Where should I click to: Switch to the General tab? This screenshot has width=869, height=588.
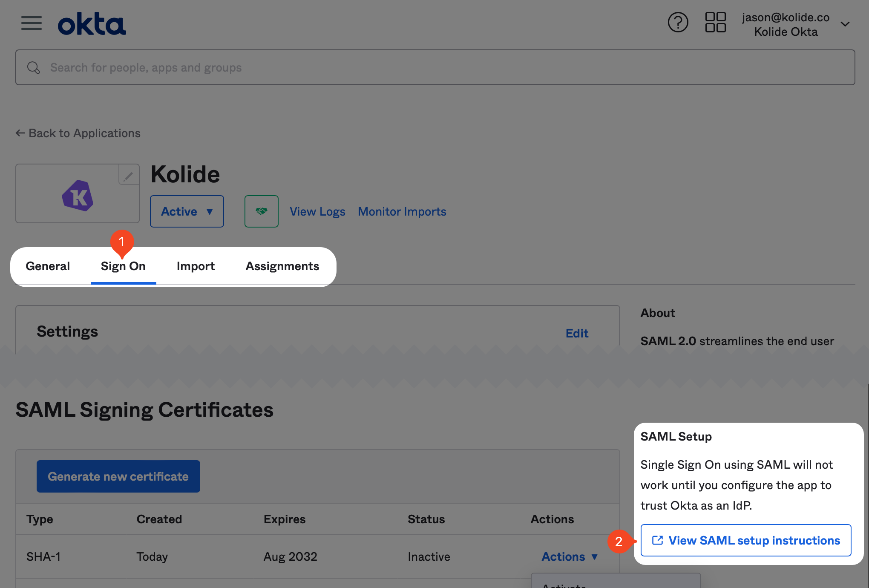click(x=48, y=266)
